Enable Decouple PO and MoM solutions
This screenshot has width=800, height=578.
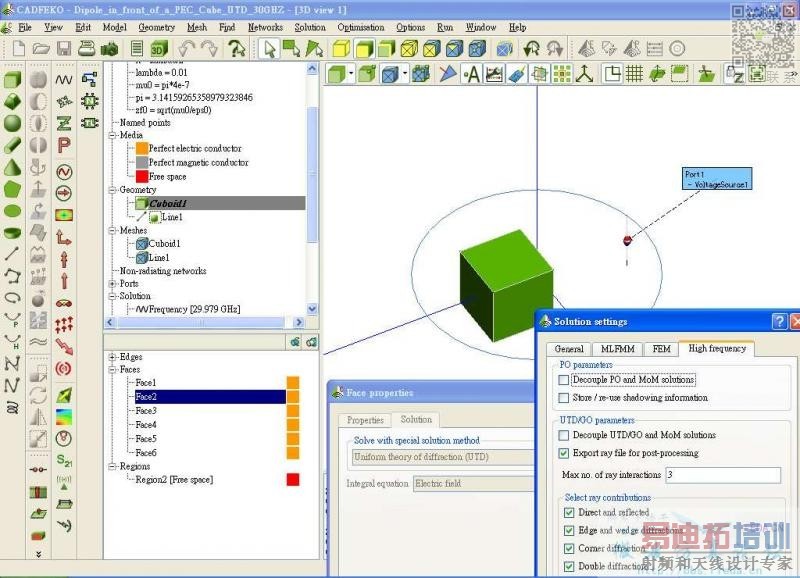coord(564,380)
